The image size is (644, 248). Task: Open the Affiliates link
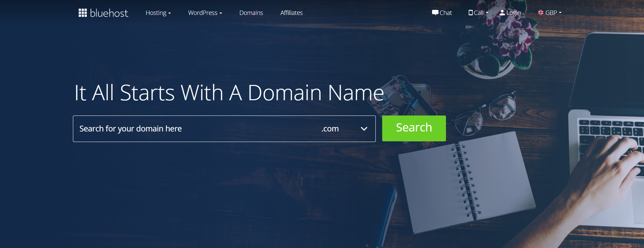pos(291,13)
